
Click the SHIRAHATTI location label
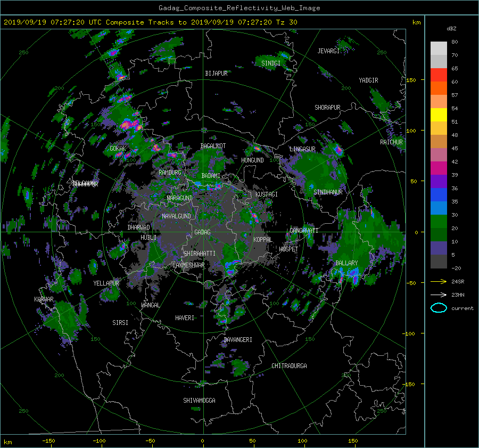pyautogui.click(x=200, y=253)
